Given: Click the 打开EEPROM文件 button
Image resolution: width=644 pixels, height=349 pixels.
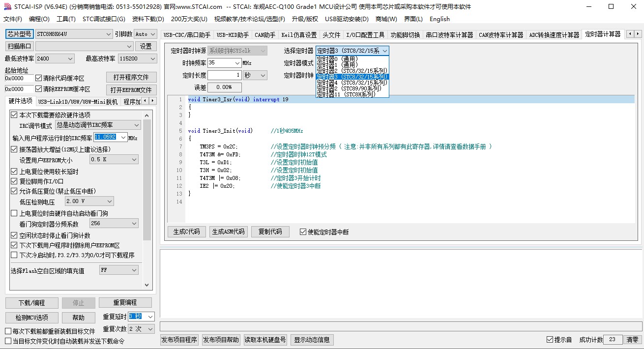Looking at the screenshot, I should point(131,90).
